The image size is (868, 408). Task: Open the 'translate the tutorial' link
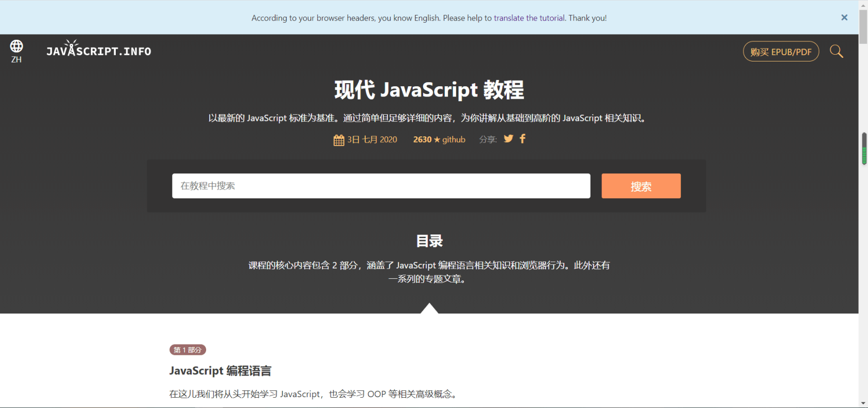(x=530, y=18)
